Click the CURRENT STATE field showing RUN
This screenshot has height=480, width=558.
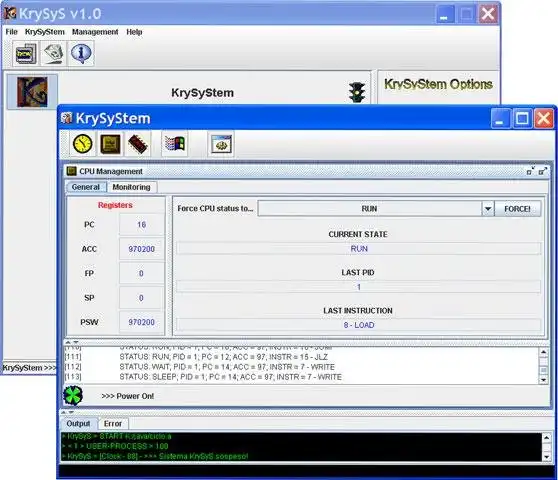click(x=359, y=248)
